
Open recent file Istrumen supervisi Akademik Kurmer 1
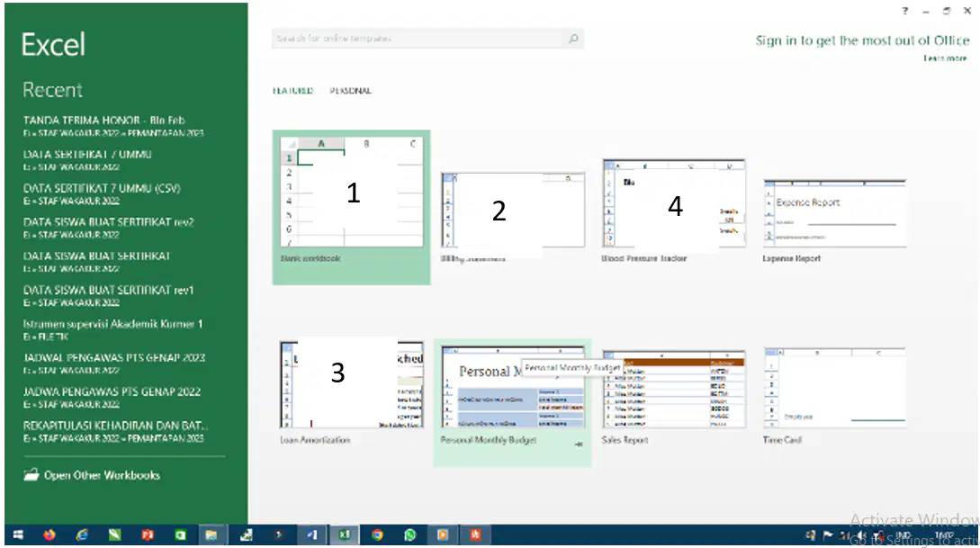click(x=113, y=329)
